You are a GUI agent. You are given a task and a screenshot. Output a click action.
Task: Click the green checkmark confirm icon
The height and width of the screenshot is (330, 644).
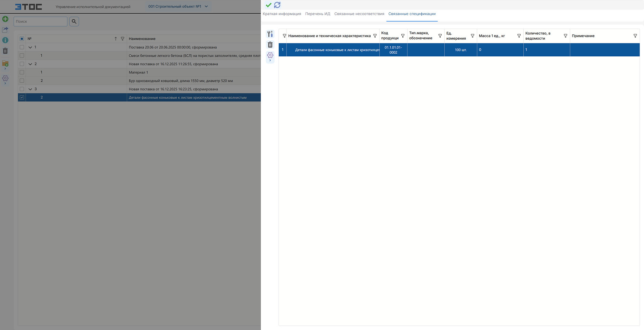tap(268, 5)
